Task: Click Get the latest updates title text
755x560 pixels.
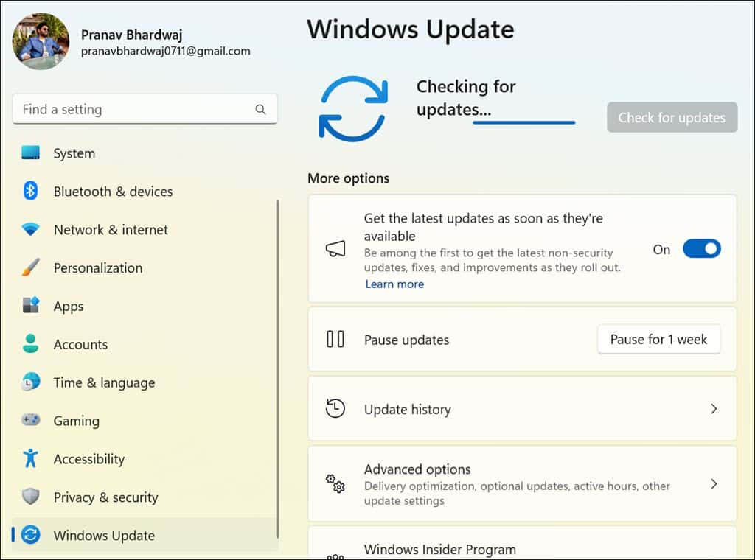Action: (x=484, y=227)
